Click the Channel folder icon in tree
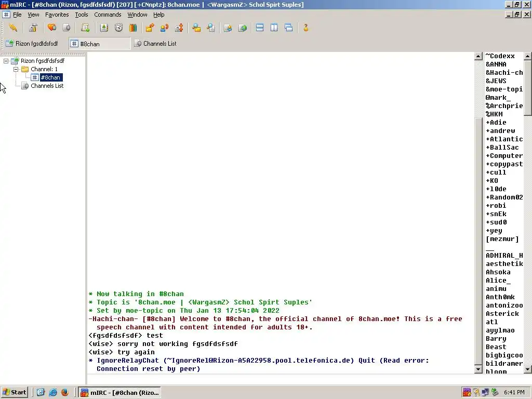The width and height of the screenshot is (532, 399). click(x=25, y=69)
